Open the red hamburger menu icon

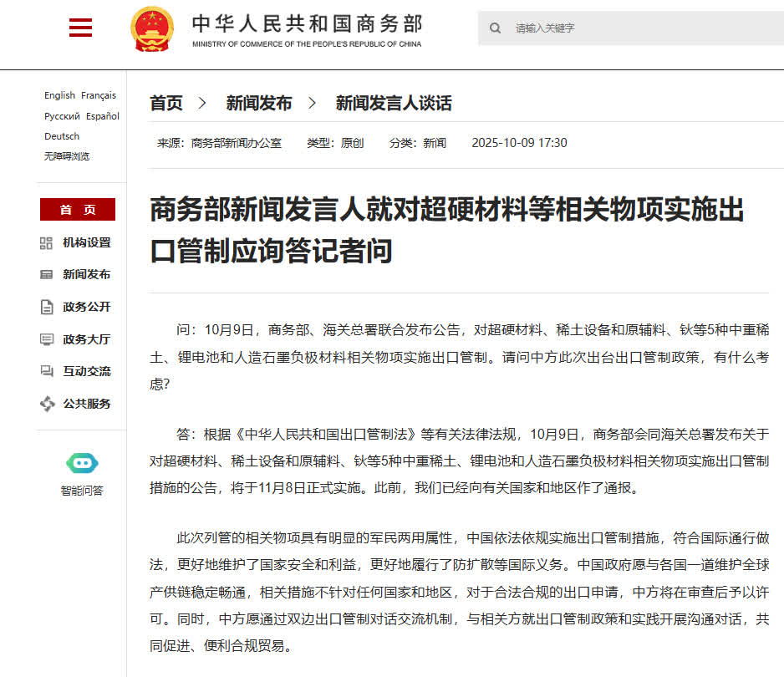coord(80,28)
